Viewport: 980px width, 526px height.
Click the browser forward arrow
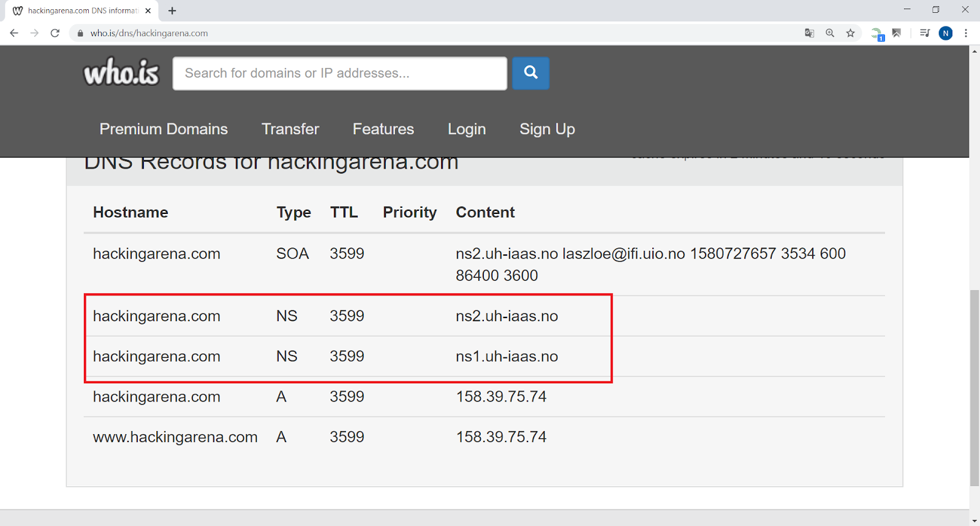pyautogui.click(x=34, y=33)
